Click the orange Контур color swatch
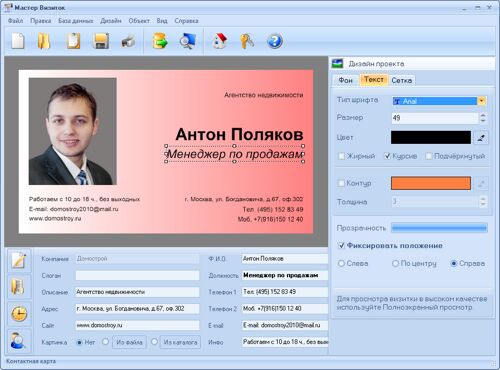The width and height of the screenshot is (500, 370). pyautogui.click(x=431, y=183)
